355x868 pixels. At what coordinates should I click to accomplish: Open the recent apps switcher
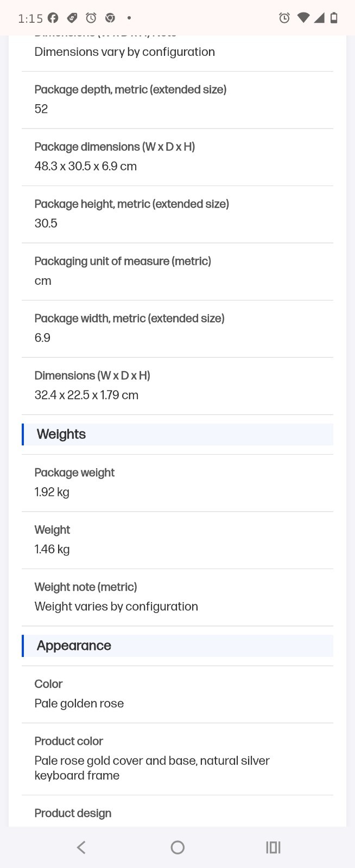[273, 847]
